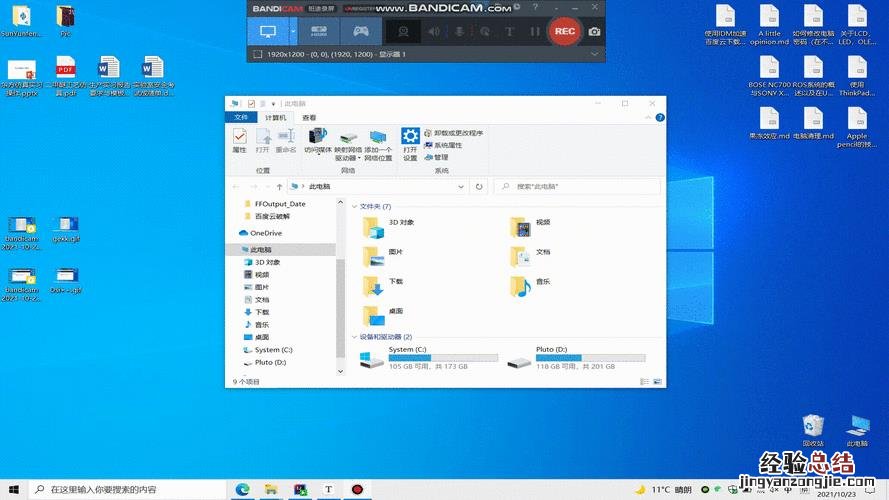The image size is (889, 500).
Task: Click 映射网络驱动器 in the ribbon
Action: tap(348, 145)
